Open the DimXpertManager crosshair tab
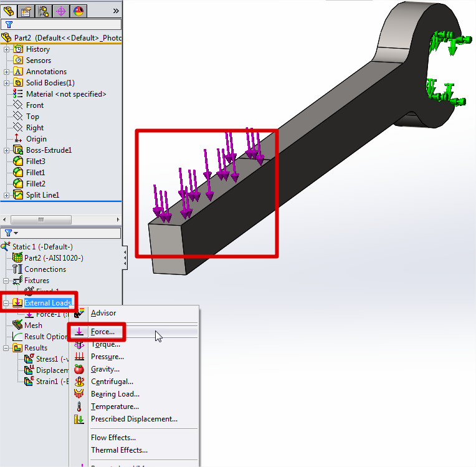This screenshot has width=476, height=467. [61, 10]
